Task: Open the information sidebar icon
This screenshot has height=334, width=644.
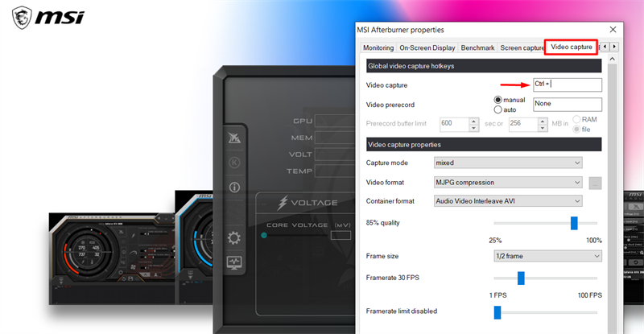Action: [x=234, y=188]
